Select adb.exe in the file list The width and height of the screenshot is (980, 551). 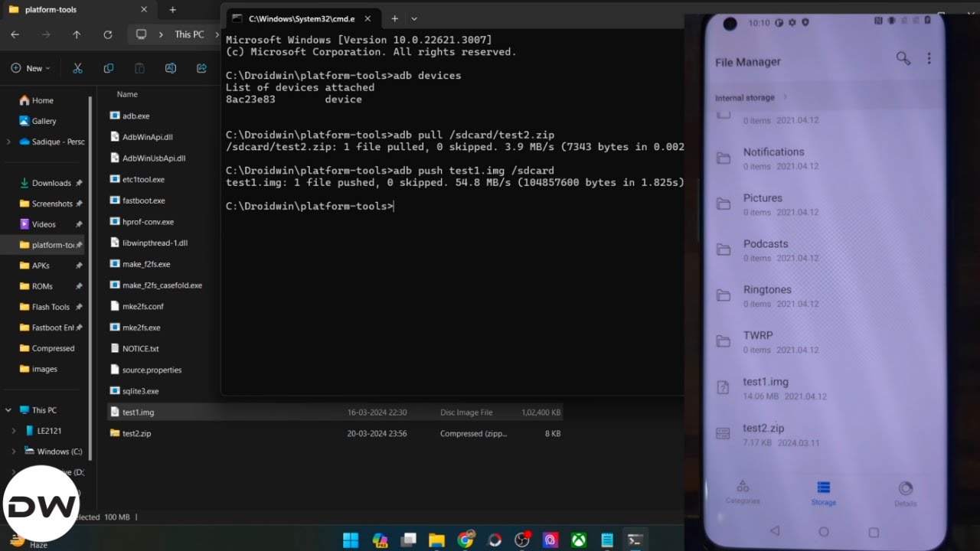[130, 116]
